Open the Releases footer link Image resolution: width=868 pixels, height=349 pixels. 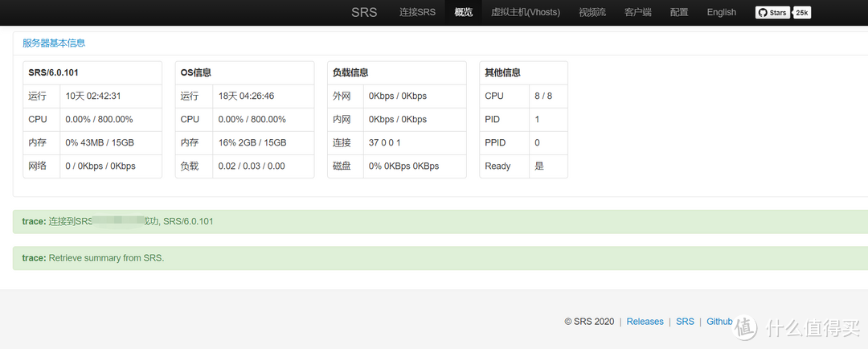tap(645, 322)
